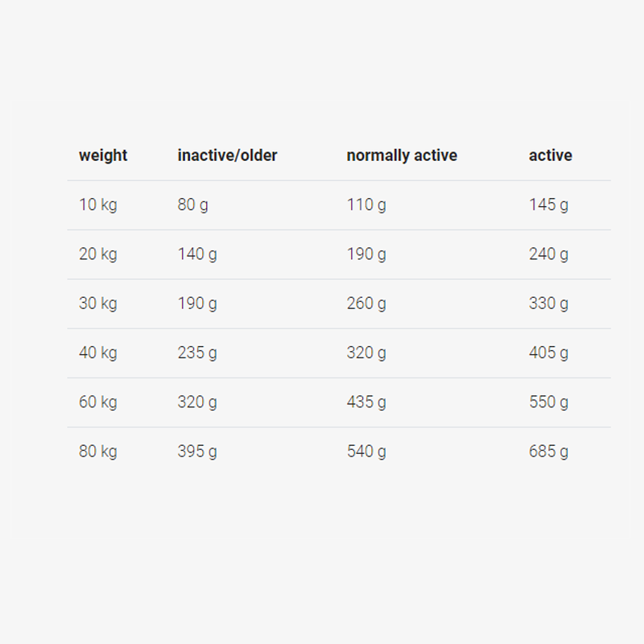Screen dimensions: 644x644
Task: Select the 685 g cell
Action: (549, 452)
